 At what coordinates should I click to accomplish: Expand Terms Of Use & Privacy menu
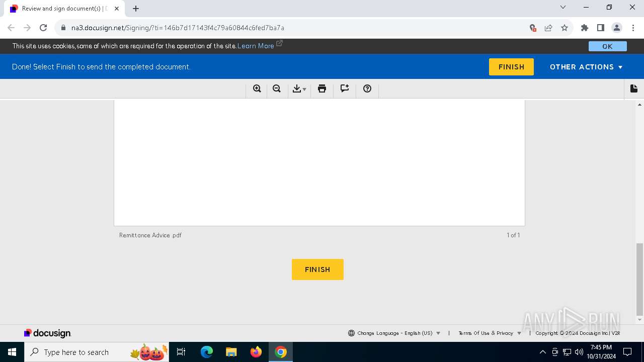coord(490,333)
